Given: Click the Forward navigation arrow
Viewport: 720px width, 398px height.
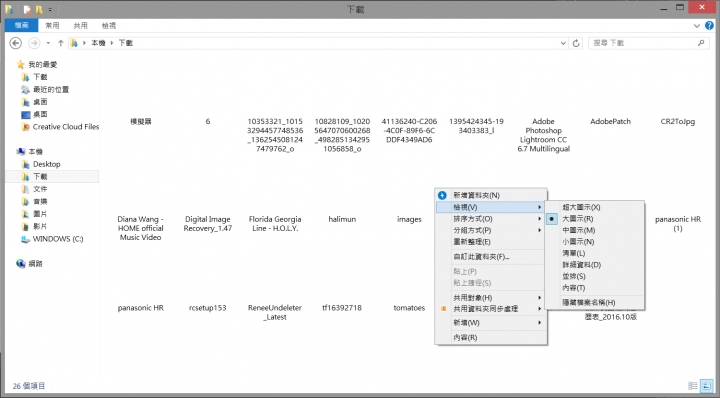Looking at the screenshot, I should point(34,43).
